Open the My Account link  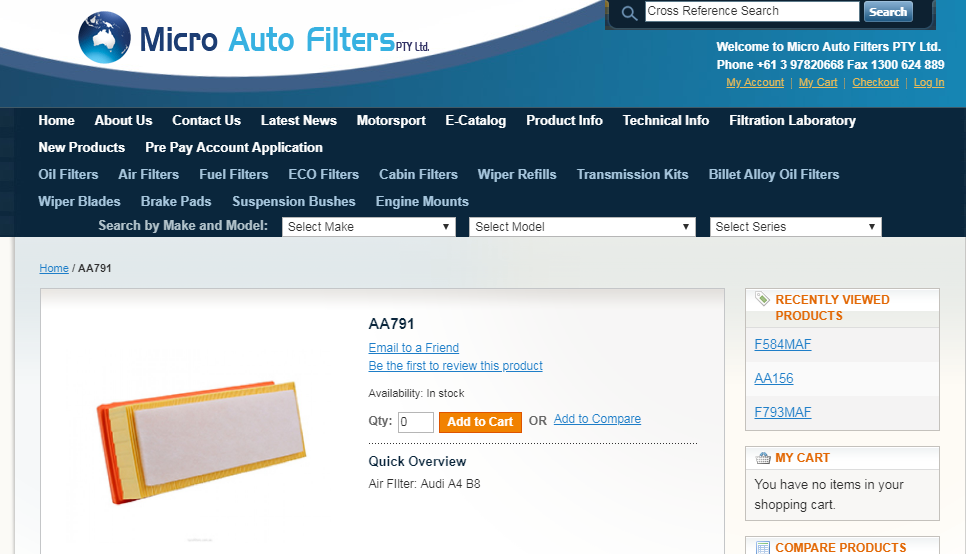pyautogui.click(x=755, y=83)
